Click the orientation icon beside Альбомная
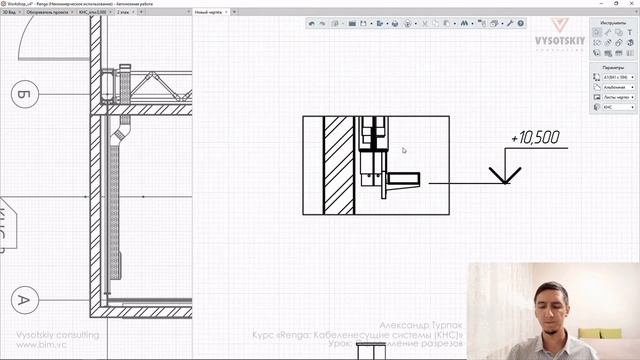The width and height of the screenshot is (640, 360). pyautogui.click(x=597, y=87)
